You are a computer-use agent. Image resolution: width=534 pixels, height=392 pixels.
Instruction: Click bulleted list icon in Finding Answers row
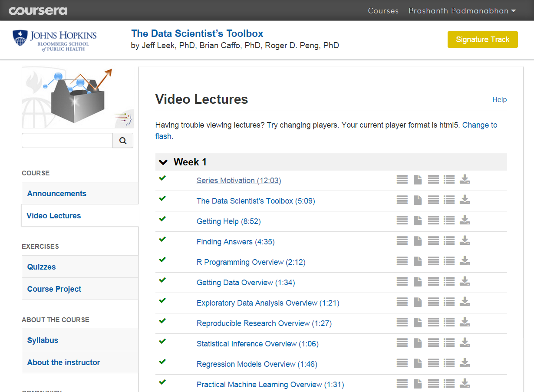click(449, 240)
